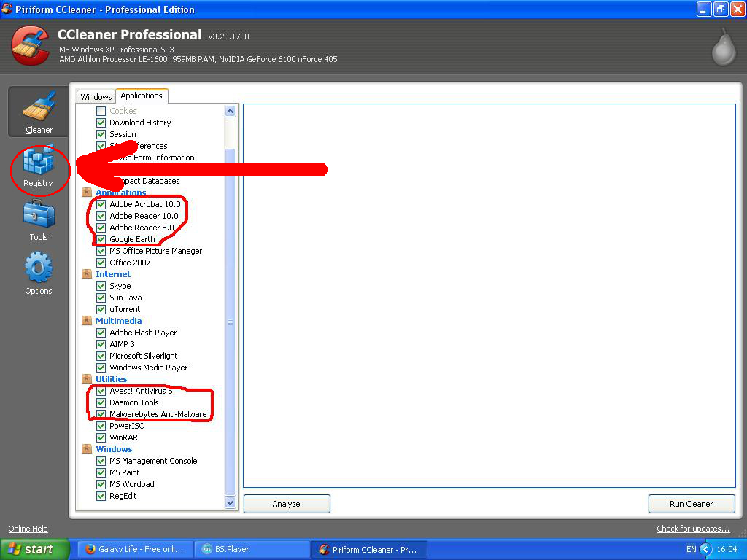This screenshot has height=560, width=747.
Task: Click the Windows category heading
Action: point(114,449)
